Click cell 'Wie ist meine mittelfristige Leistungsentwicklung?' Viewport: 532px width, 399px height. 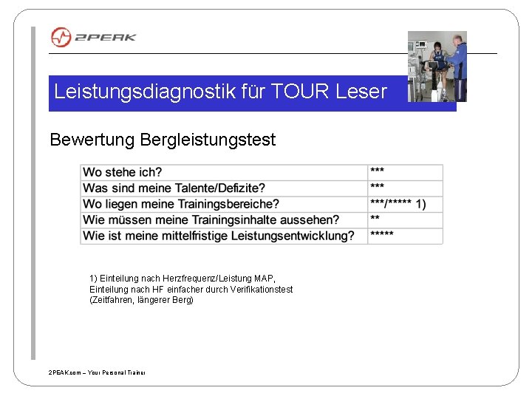pos(224,236)
